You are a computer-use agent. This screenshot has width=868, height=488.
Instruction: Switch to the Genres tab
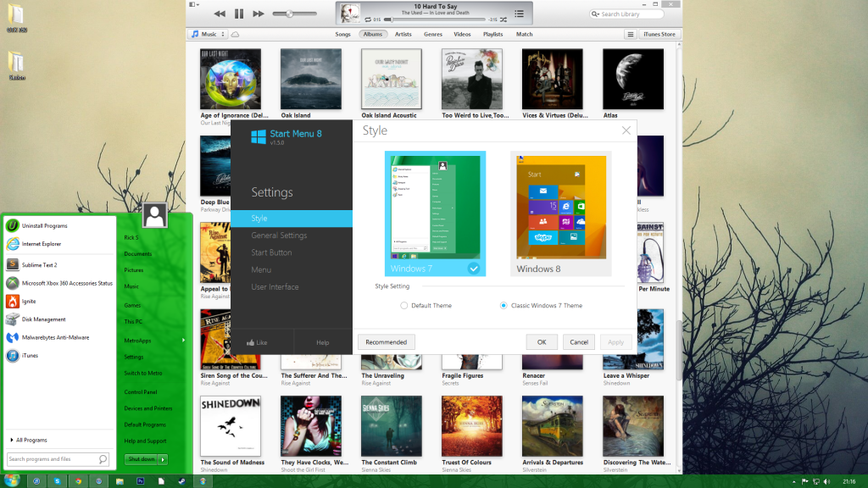coord(433,34)
